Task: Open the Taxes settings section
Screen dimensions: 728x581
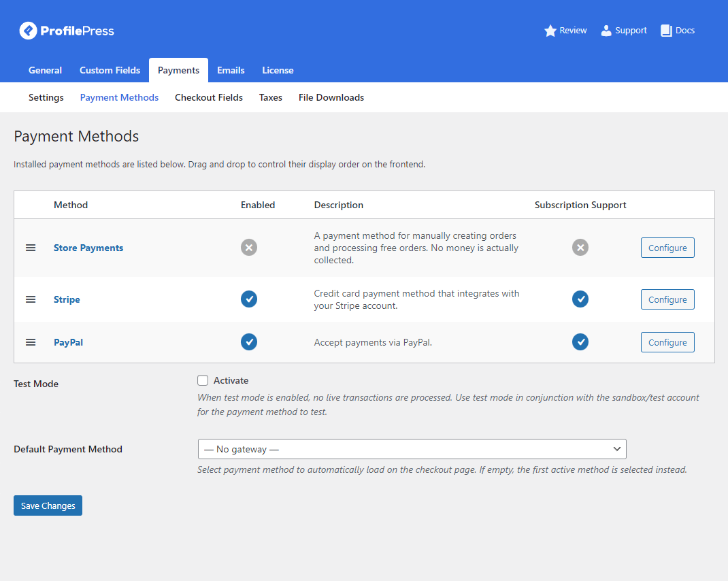Action: [x=270, y=97]
